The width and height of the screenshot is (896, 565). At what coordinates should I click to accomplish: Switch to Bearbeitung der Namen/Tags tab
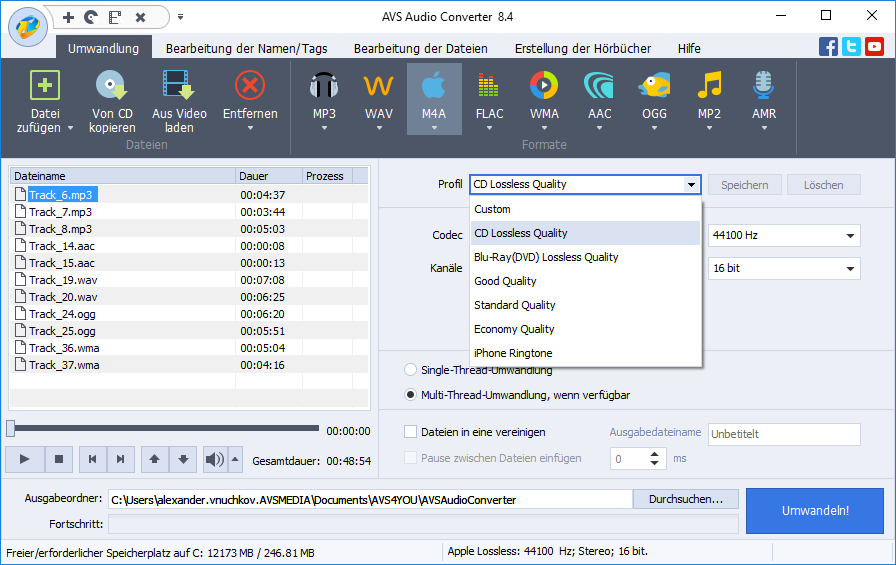(245, 48)
